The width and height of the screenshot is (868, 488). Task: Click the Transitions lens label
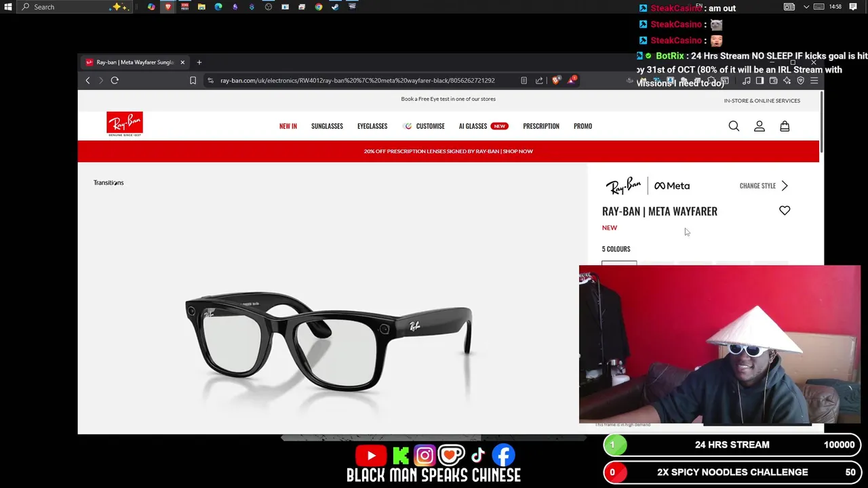tap(108, 183)
